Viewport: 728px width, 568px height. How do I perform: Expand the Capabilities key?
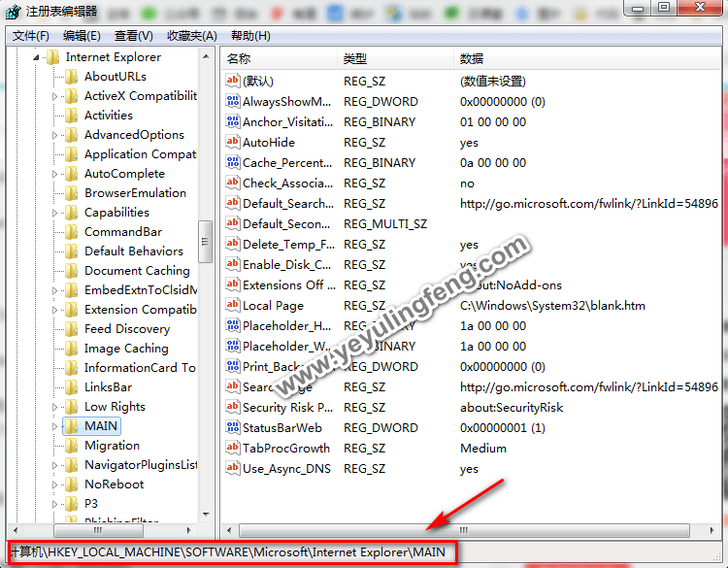point(54,213)
